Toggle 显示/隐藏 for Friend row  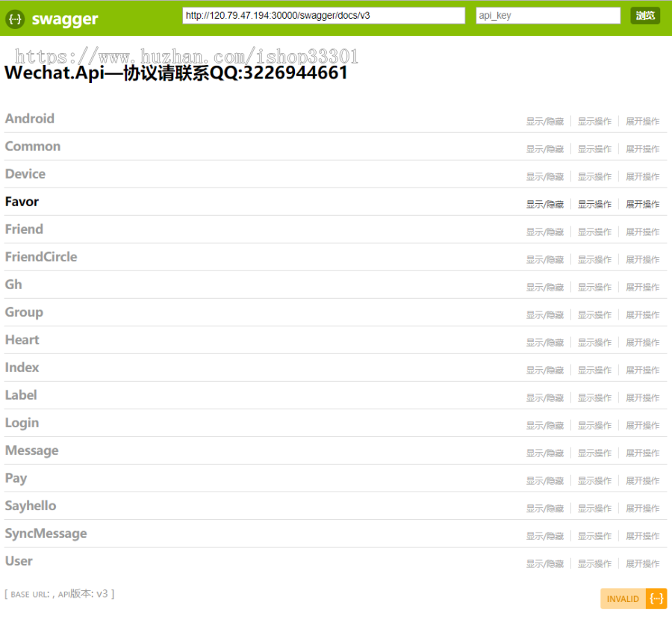coord(545,232)
